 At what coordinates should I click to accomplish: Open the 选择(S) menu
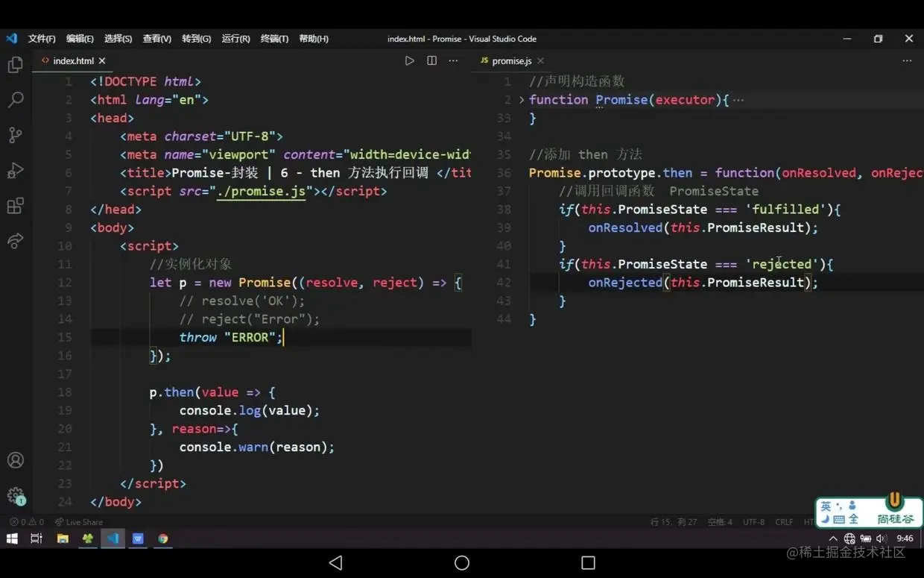point(118,39)
